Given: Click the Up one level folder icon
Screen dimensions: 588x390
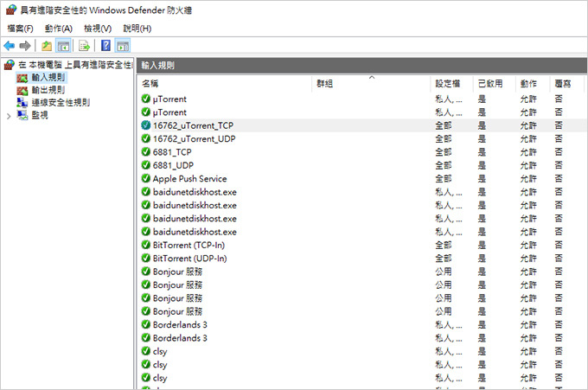Looking at the screenshot, I should 47,46.
